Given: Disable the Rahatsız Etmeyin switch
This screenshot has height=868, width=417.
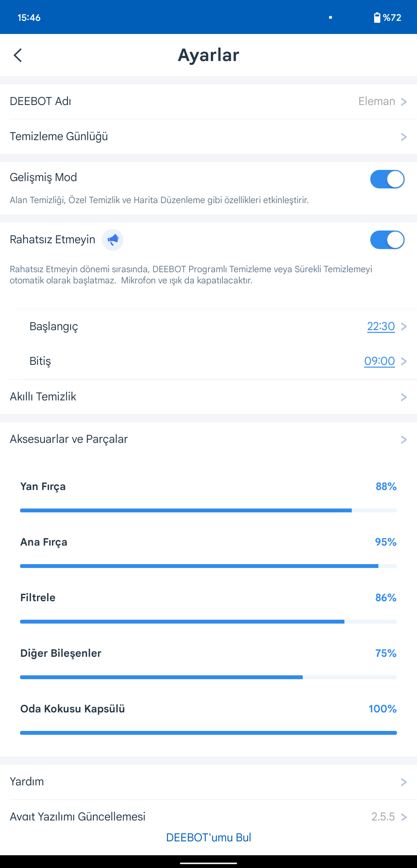Looking at the screenshot, I should pyautogui.click(x=387, y=240).
